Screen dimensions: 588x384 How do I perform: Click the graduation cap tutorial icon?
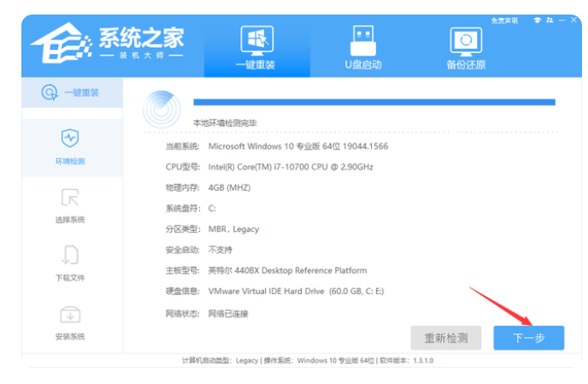[x=538, y=21]
